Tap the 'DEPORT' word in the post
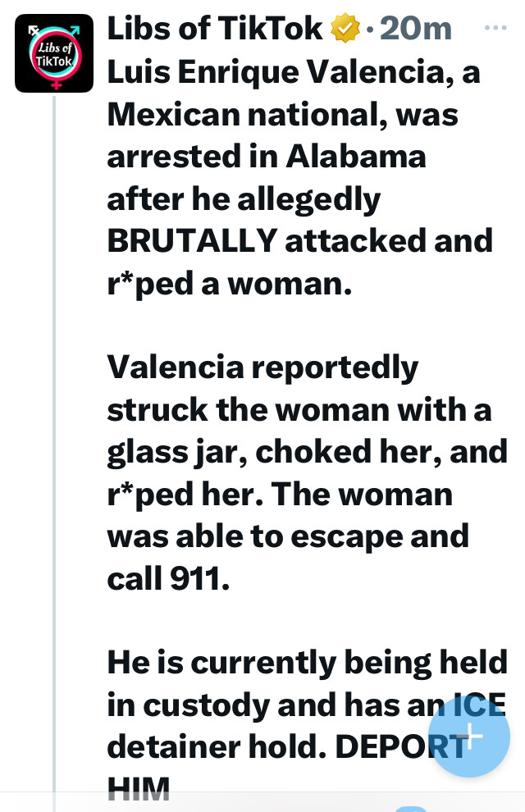Screen dimensions: 525x812 tap(402, 746)
